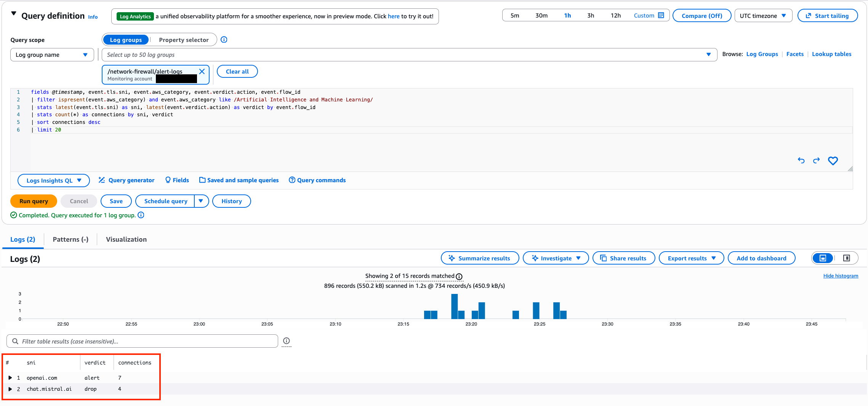
Task: Click the 'alert' verdict cell
Action: click(x=92, y=378)
